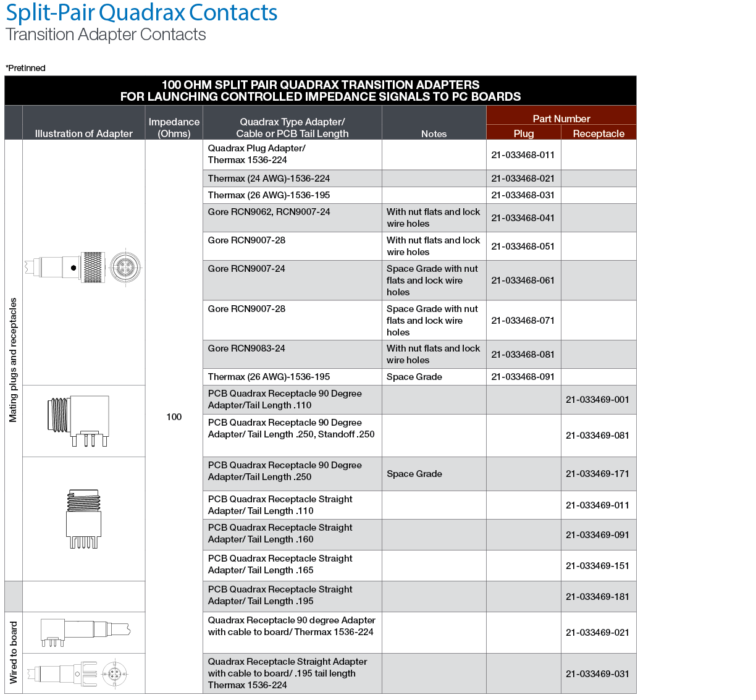The width and height of the screenshot is (756, 700).
Task: Click the 'Wired to board' vertical label
Action: coord(14,652)
